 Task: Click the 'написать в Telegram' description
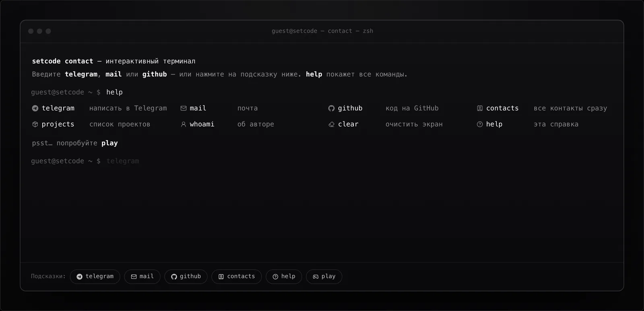128,108
